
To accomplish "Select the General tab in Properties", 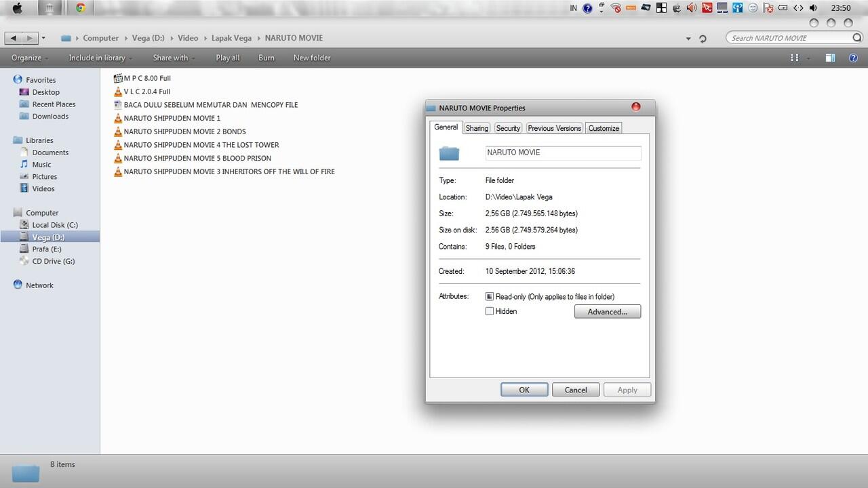I will (446, 127).
